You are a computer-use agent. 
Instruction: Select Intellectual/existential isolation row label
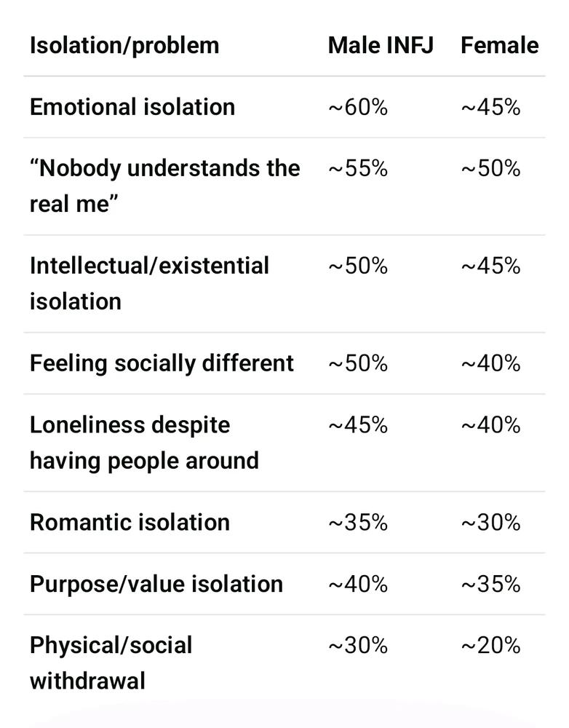point(149,283)
